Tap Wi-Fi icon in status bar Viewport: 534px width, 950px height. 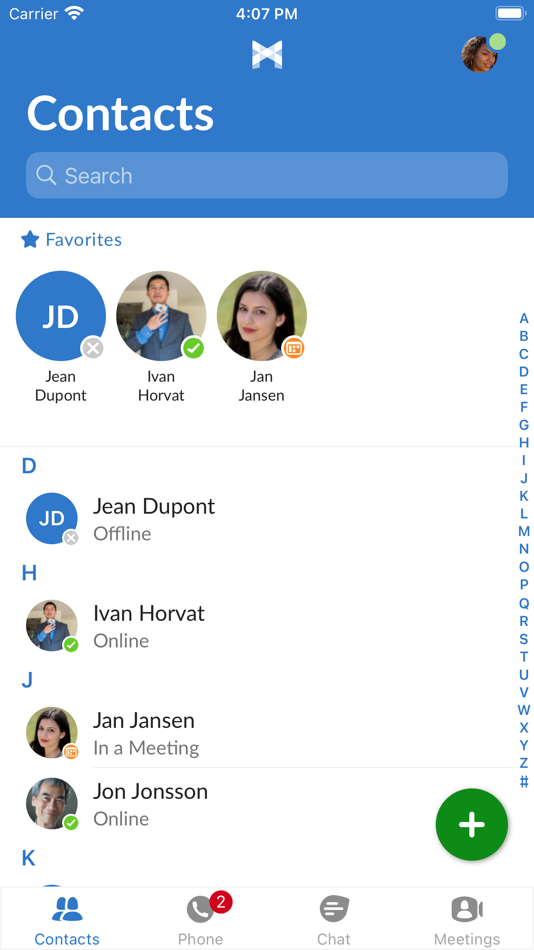(x=74, y=13)
